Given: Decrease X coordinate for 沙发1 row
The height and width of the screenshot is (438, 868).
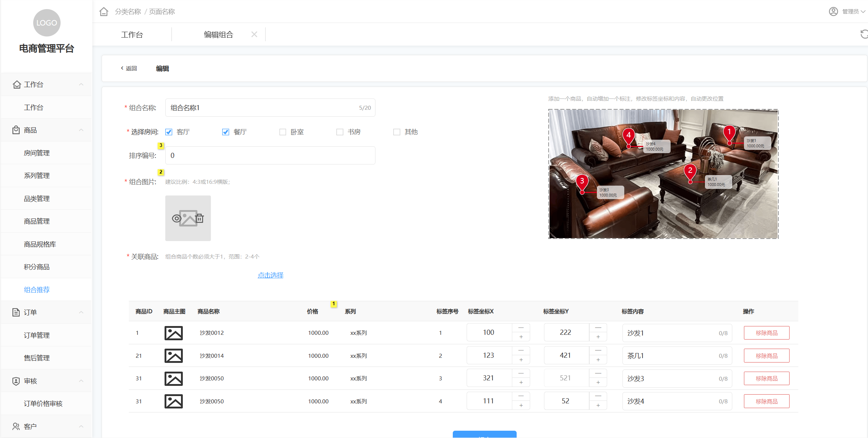Looking at the screenshot, I should click(x=521, y=328).
